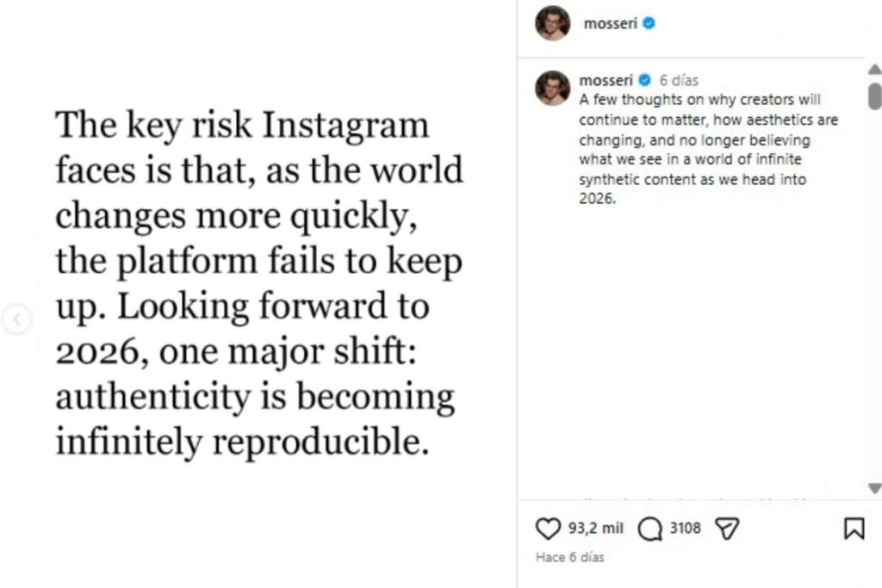This screenshot has height=588, width=882.
Task: Open comments via the speech bubble icon
Action: [x=649, y=528]
